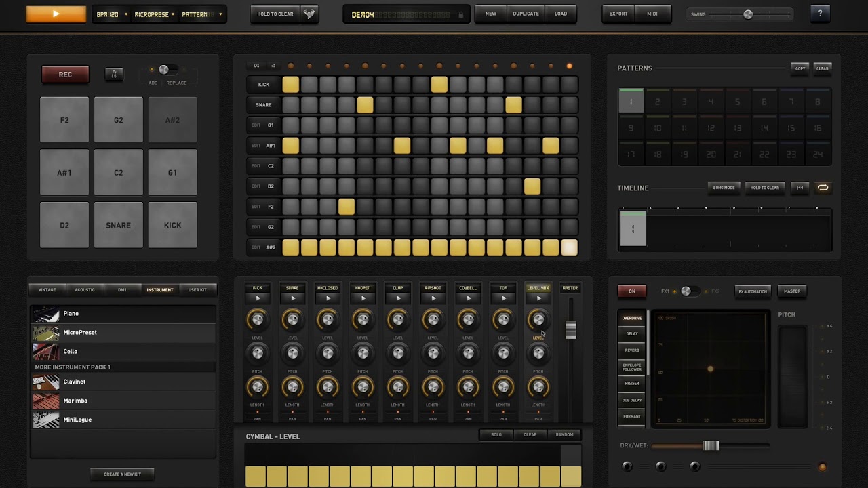Select the Reverb effect tab

632,350
